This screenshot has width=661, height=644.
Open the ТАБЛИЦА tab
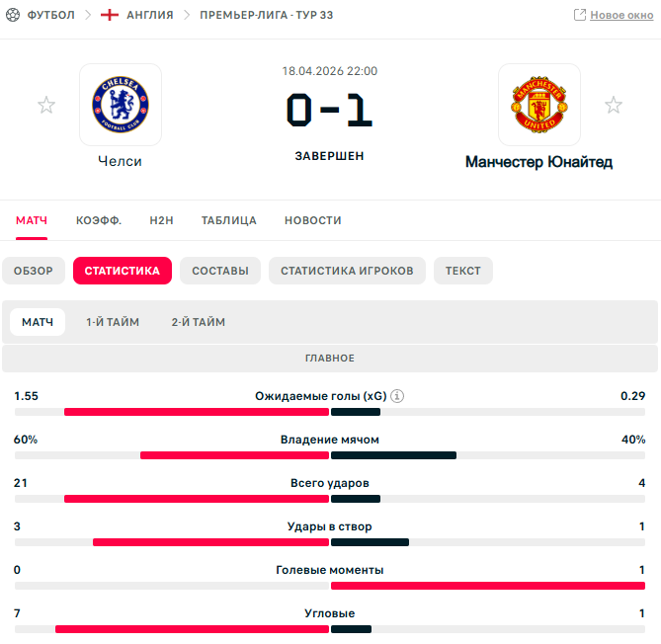coord(229,220)
